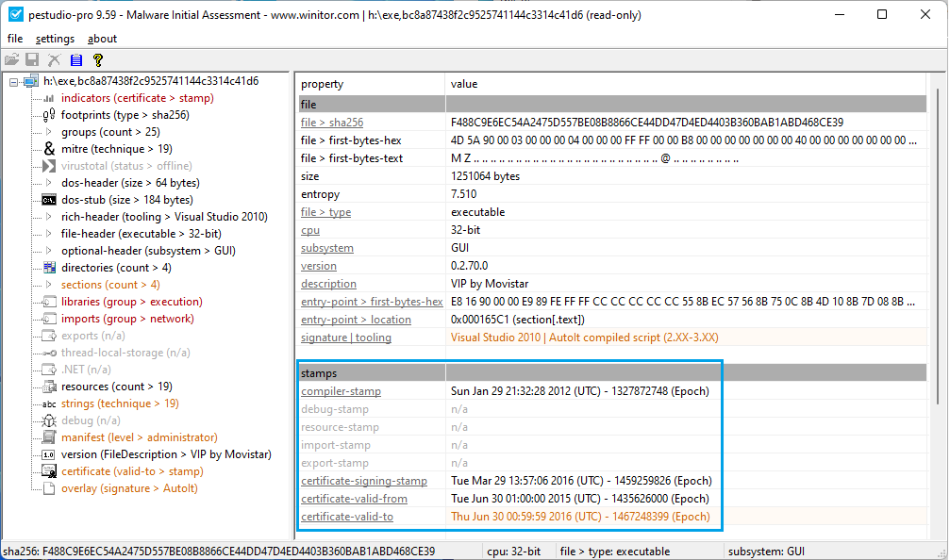
Task: Open the settings menu
Action: point(55,39)
